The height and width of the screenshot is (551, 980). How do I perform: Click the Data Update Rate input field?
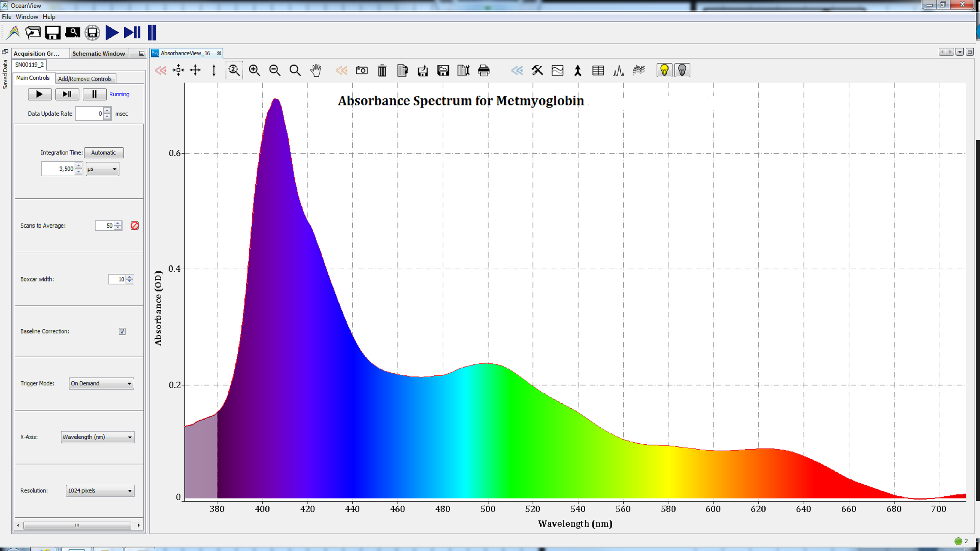(89, 114)
